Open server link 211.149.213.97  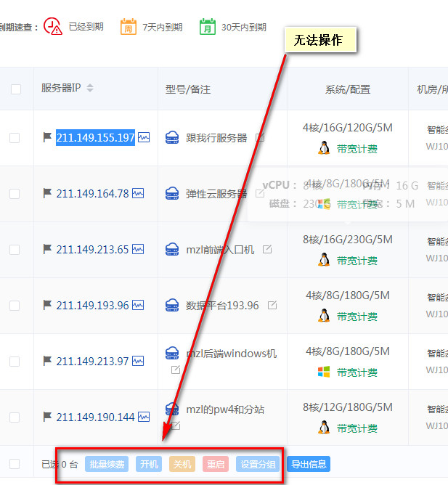pyautogui.click(x=92, y=362)
